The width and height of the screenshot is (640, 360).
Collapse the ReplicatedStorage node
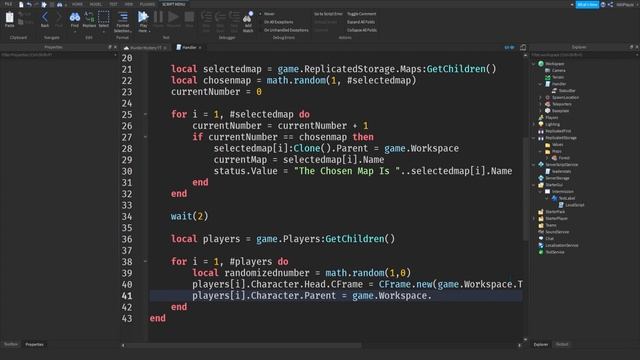[x=534, y=138]
